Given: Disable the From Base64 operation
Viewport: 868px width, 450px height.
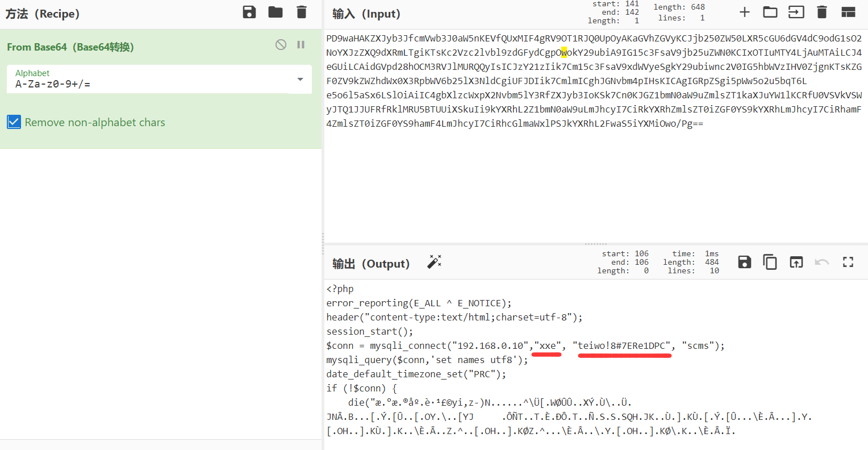Looking at the screenshot, I should tap(281, 44).
